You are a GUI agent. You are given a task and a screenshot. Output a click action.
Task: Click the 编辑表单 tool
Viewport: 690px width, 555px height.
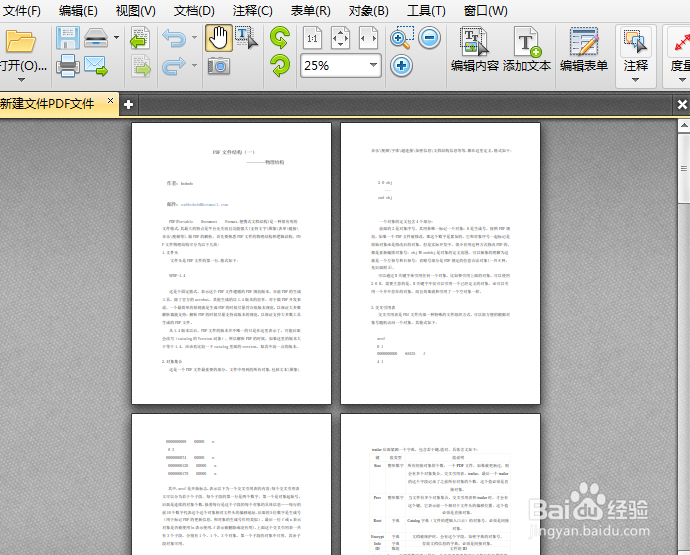(584, 49)
